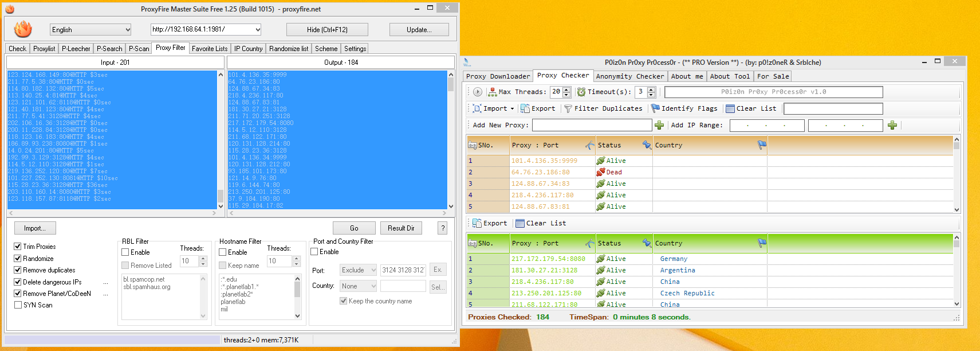
Task: Click the green plus next to Add IP Range
Action: (892, 125)
